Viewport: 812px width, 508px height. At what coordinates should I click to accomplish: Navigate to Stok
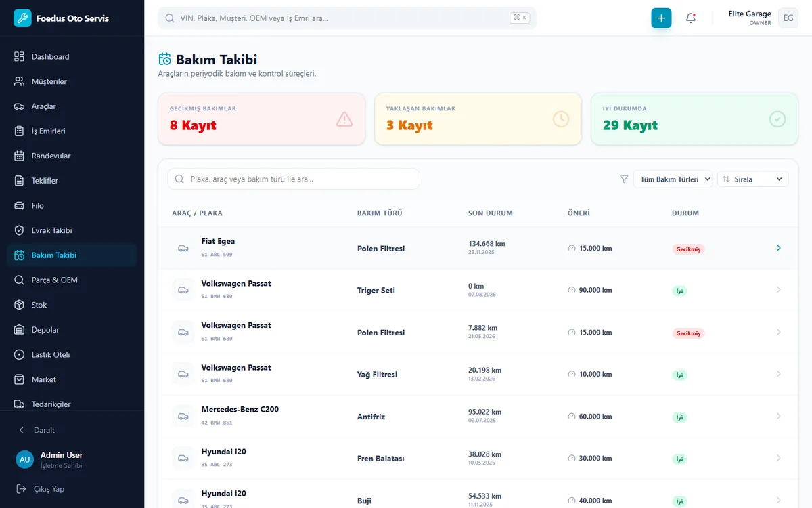[72, 305]
